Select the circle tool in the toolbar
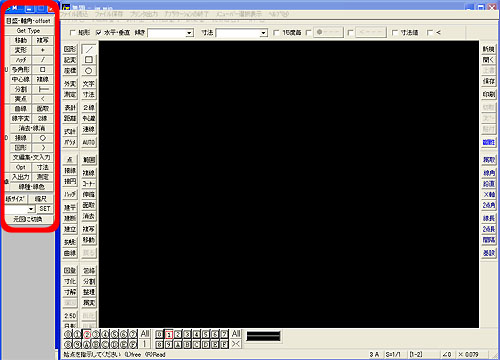 tap(88, 71)
